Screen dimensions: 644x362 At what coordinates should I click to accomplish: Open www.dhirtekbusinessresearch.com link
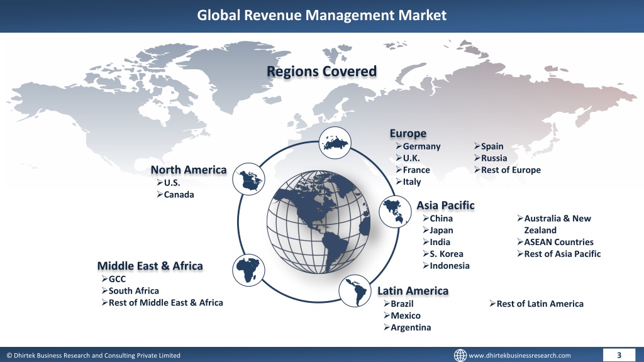pos(519,356)
